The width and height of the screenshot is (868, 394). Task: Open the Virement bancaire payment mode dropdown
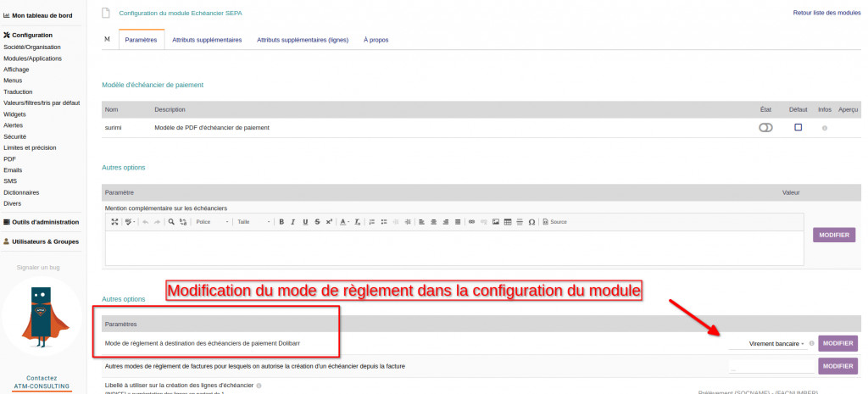coord(768,344)
